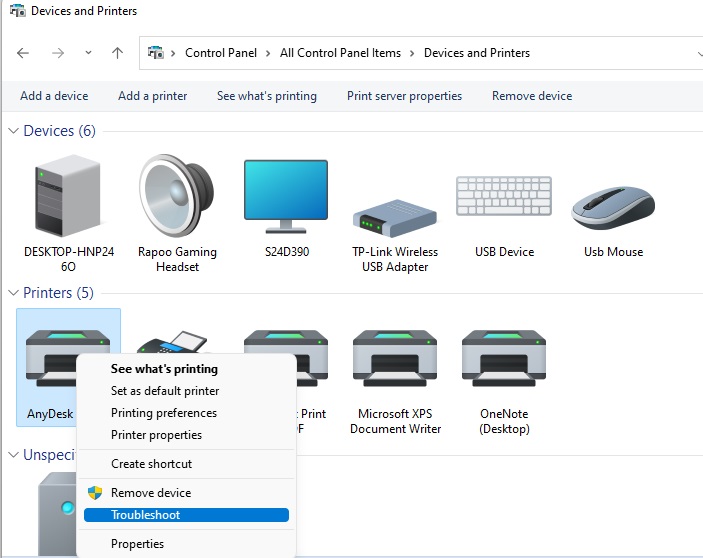Collapse the Unspecified group chevron
Viewport: 703px width, 558px height.
(13, 454)
